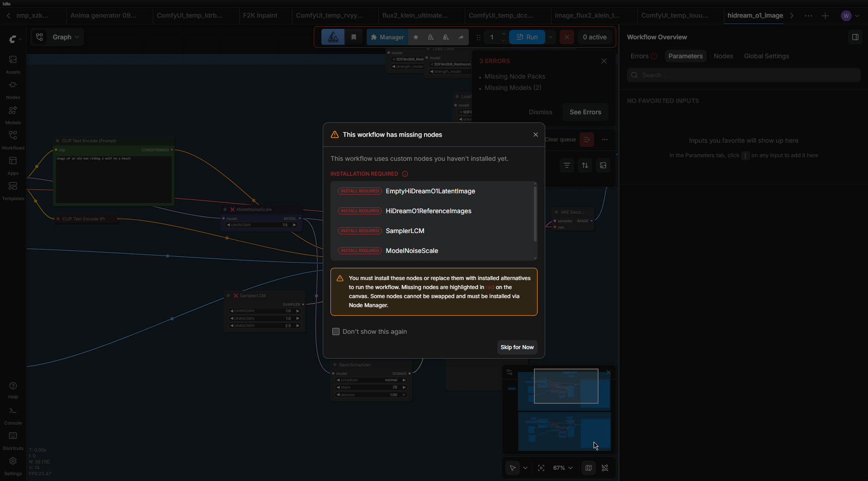Open the Manager button

coord(387,37)
